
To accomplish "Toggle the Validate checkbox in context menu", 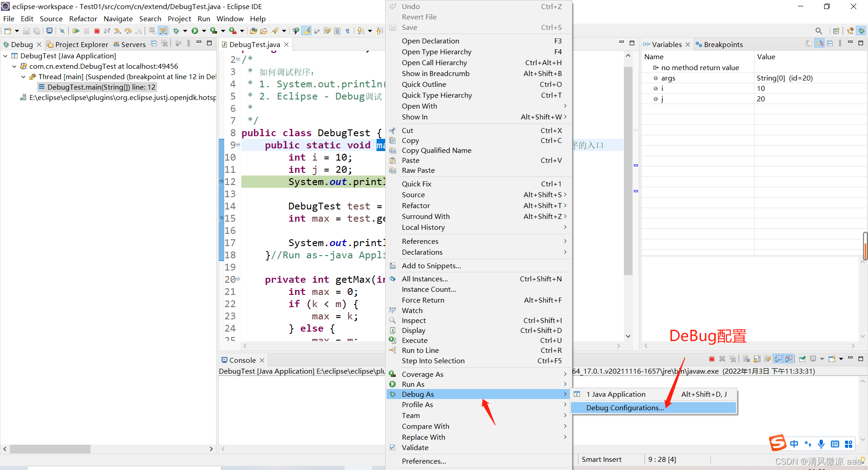I will click(392, 447).
